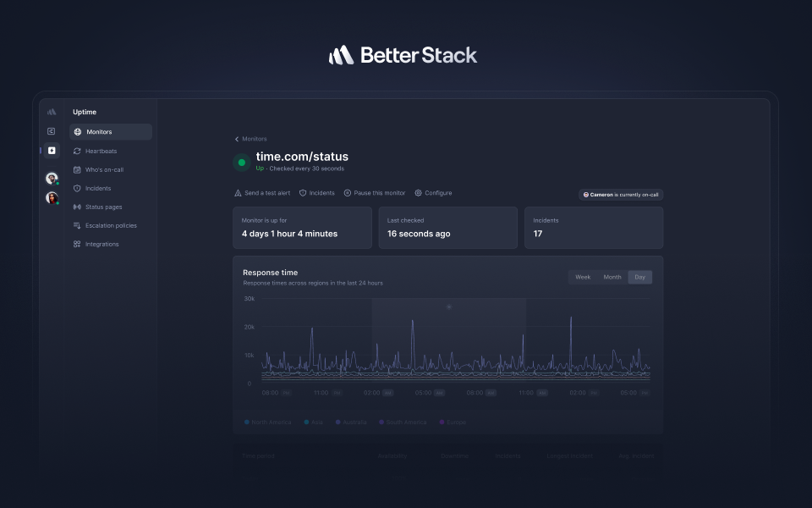Select the Day range on chart
Image resolution: width=812 pixels, height=508 pixels.
pyautogui.click(x=640, y=277)
